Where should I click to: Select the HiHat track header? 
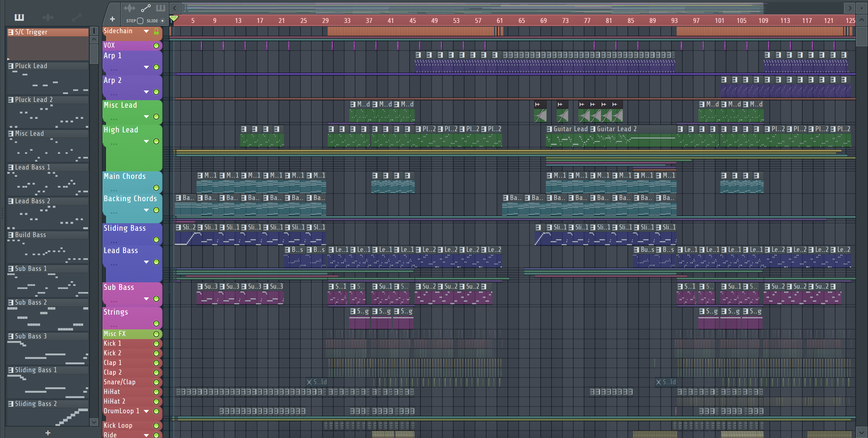click(x=132, y=392)
